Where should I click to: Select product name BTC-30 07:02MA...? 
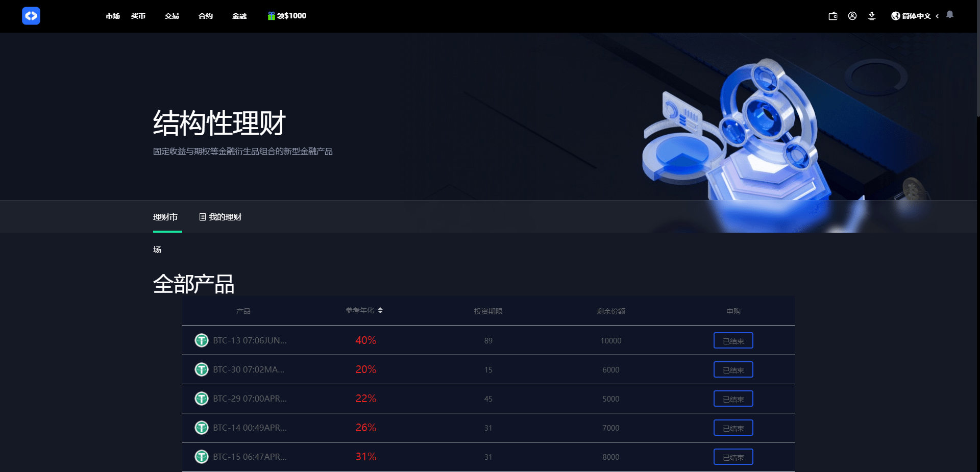[249, 369]
